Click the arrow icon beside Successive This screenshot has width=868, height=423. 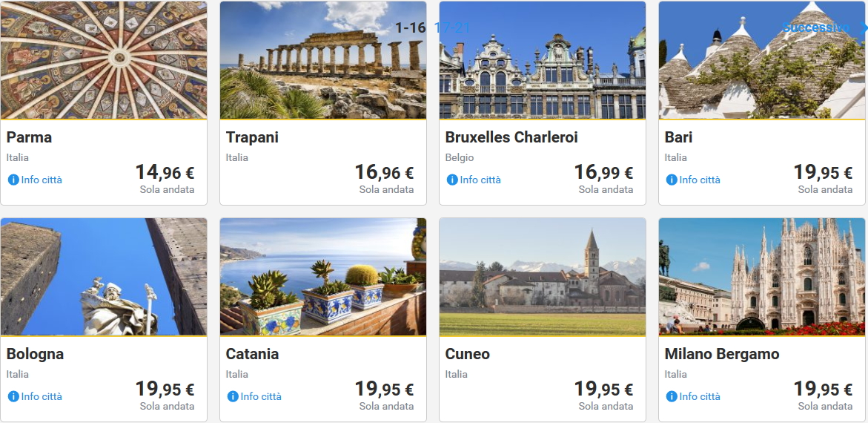(862, 28)
